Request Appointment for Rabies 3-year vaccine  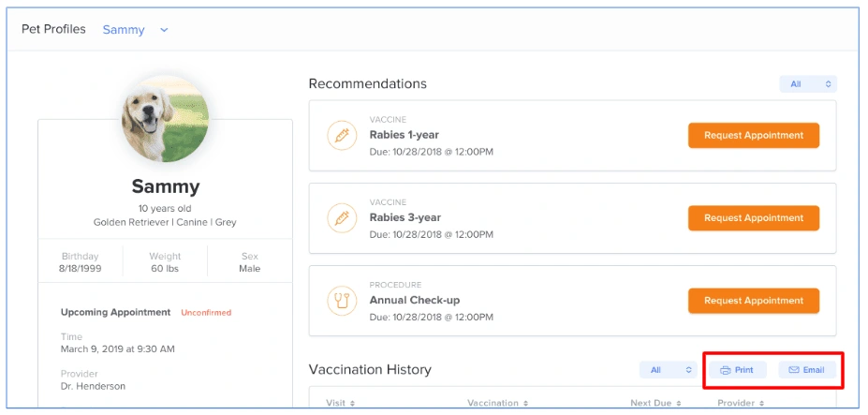(x=753, y=218)
